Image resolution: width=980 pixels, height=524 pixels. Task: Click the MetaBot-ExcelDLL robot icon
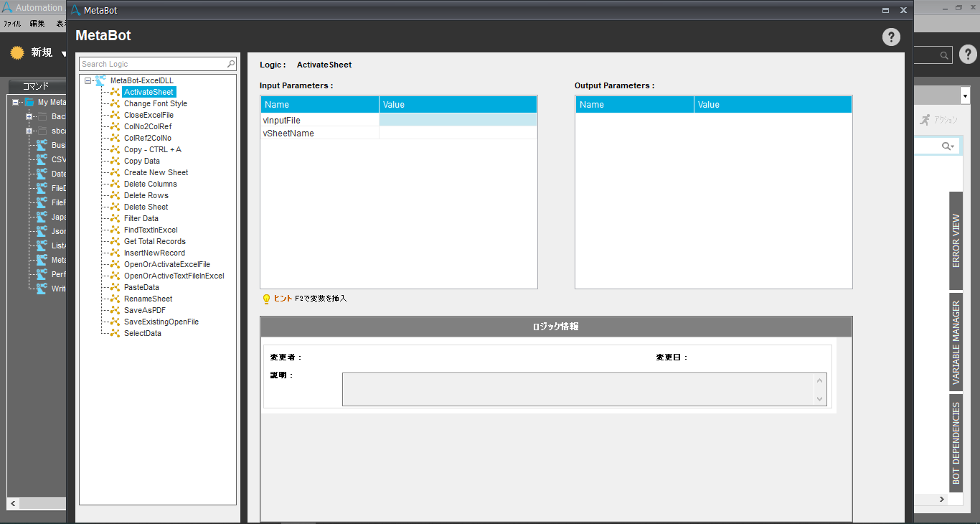point(100,80)
